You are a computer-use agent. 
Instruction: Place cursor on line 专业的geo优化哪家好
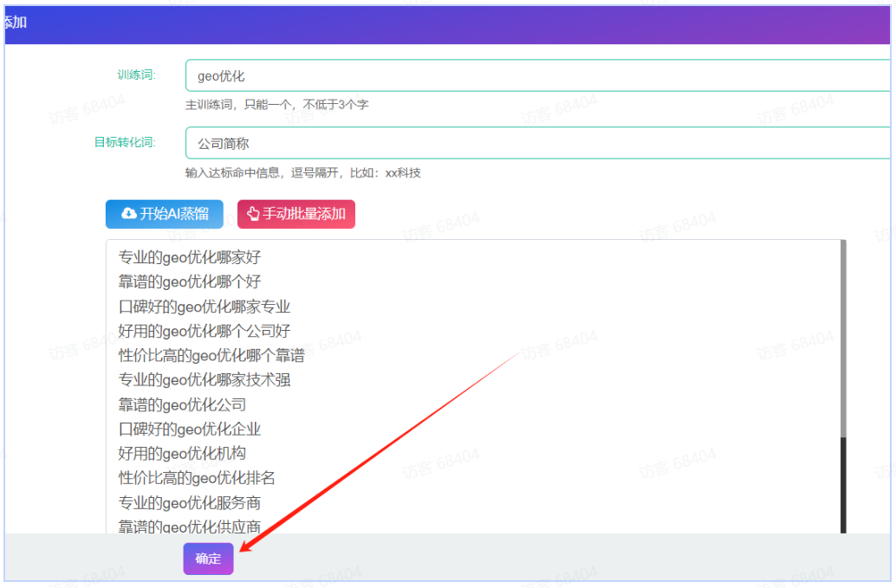pyautogui.click(x=190, y=257)
